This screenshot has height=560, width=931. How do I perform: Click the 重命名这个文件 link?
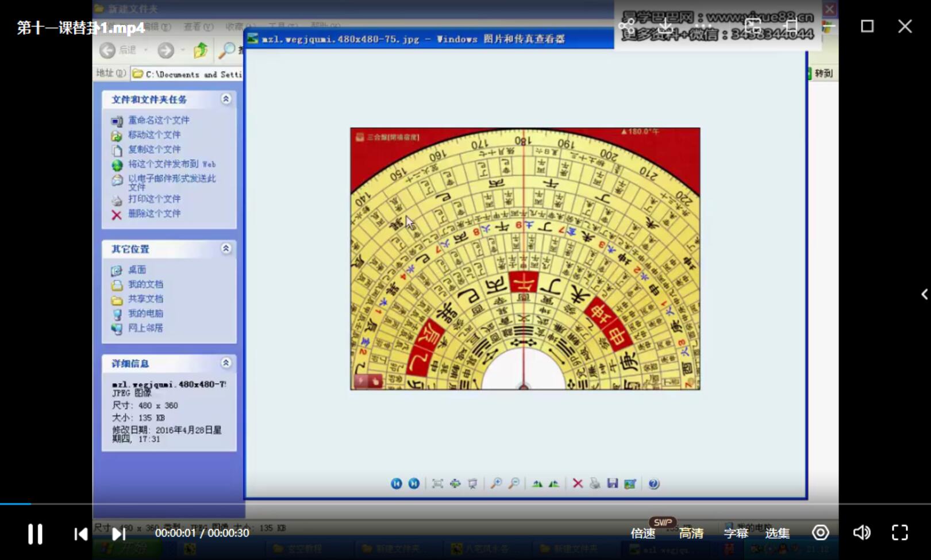click(159, 120)
